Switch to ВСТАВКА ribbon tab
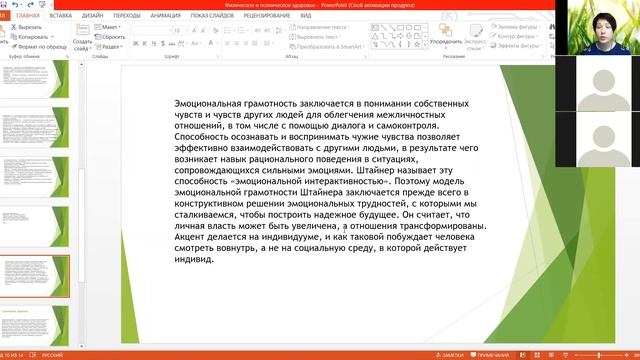This screenshot has width=640, height=360. click(61, 16)
